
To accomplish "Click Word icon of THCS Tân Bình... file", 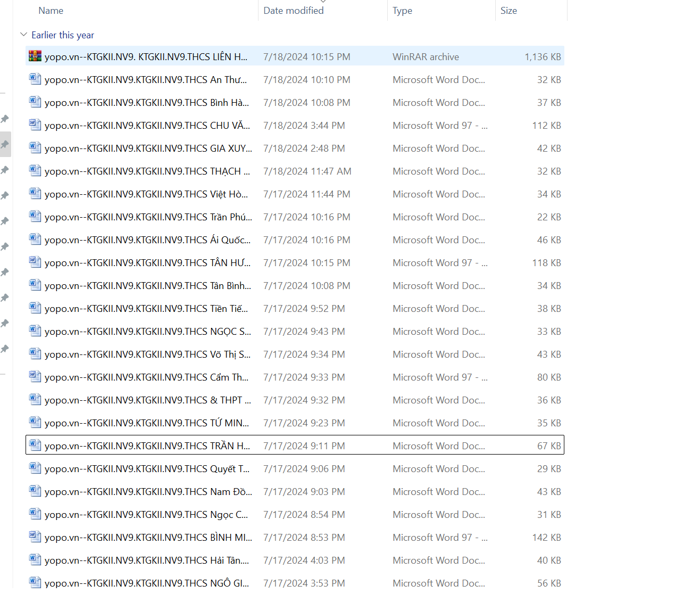I will coord(35,285).
